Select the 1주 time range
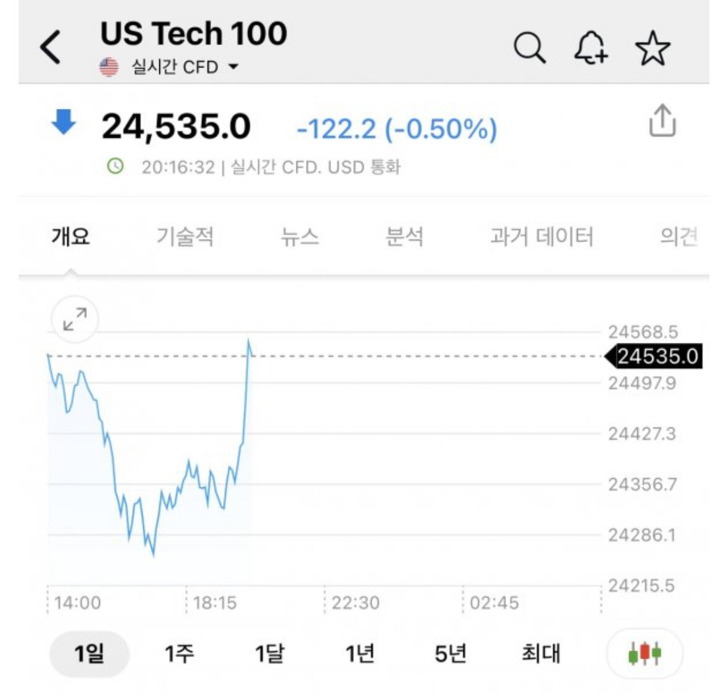 pos(179,653)
